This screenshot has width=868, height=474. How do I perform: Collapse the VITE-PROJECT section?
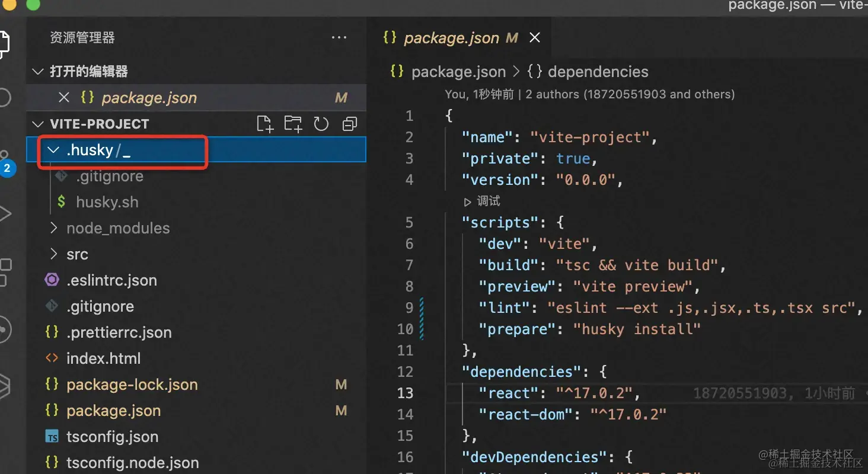(x=39, y=124)
